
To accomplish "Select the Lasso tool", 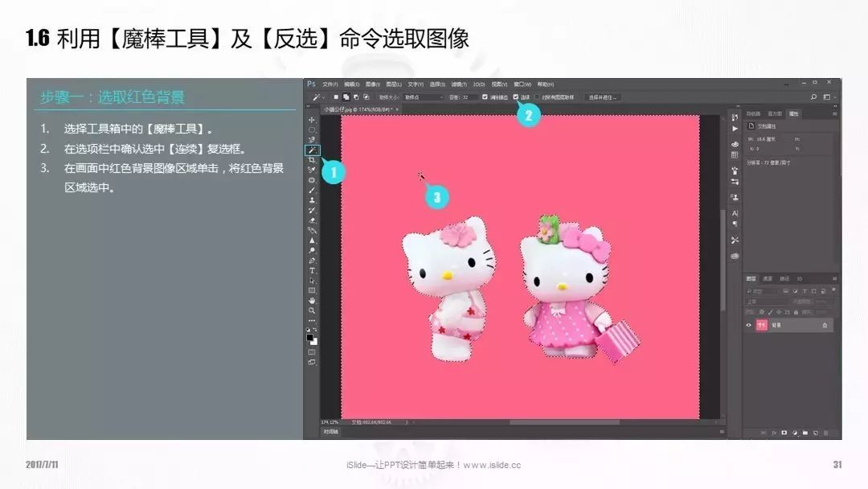I will [x=312, y=140].
